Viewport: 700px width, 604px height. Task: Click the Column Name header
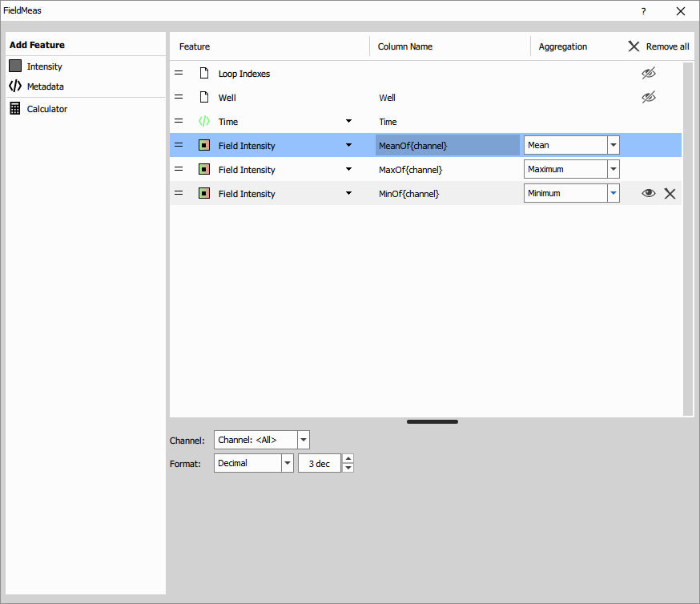tap(405, 46)
